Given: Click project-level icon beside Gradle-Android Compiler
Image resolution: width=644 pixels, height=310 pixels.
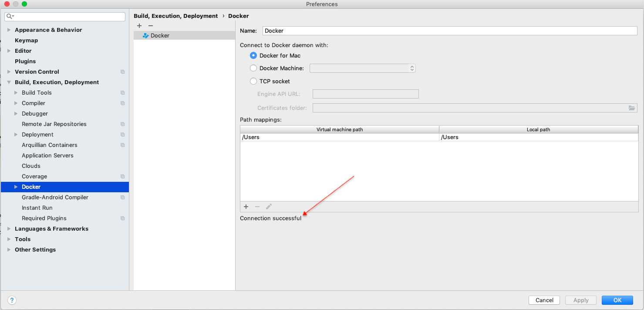Looking at the screenshot, I should click(x=123, y=197).
